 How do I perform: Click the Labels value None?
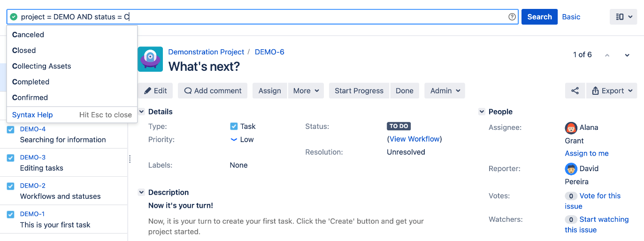(x=238, y=165)
